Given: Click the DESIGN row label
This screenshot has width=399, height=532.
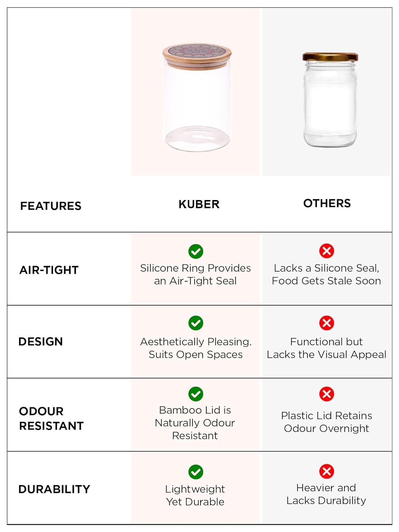Looking at the screenshot, I should (x=41, y=342).
